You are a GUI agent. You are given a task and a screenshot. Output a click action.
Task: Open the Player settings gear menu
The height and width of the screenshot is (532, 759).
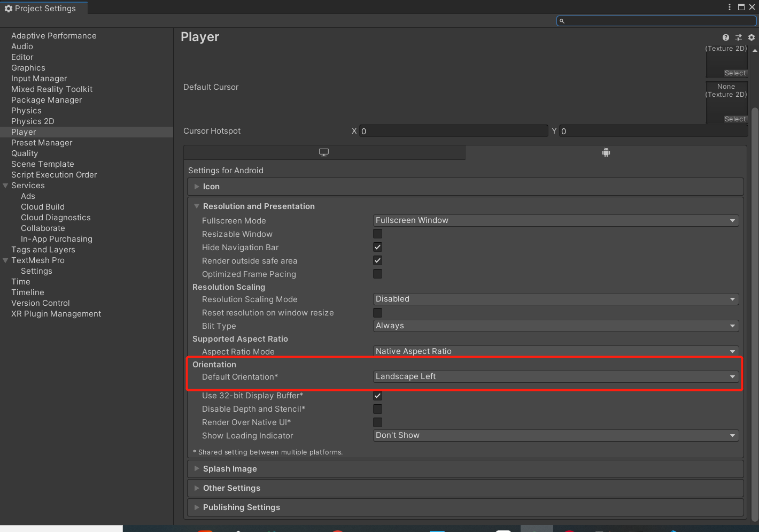click(x=752, y=37)
